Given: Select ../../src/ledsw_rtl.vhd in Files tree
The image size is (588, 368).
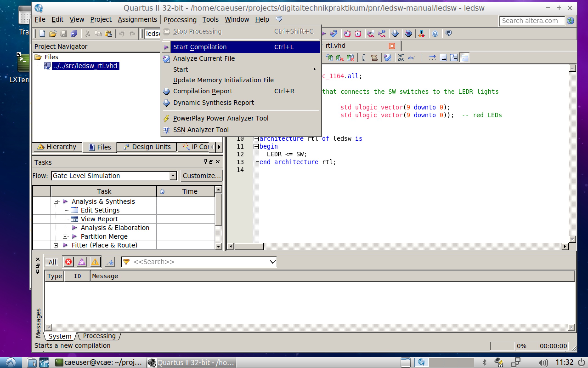Looking at the screenshot, I should coord(85,66).
